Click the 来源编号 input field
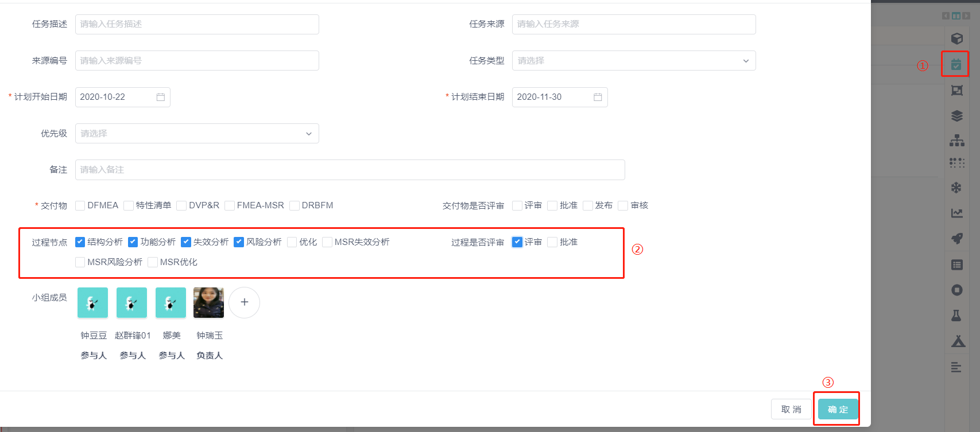Image resolution: width=980 pixels, height=432 pixels. [197, 61]
